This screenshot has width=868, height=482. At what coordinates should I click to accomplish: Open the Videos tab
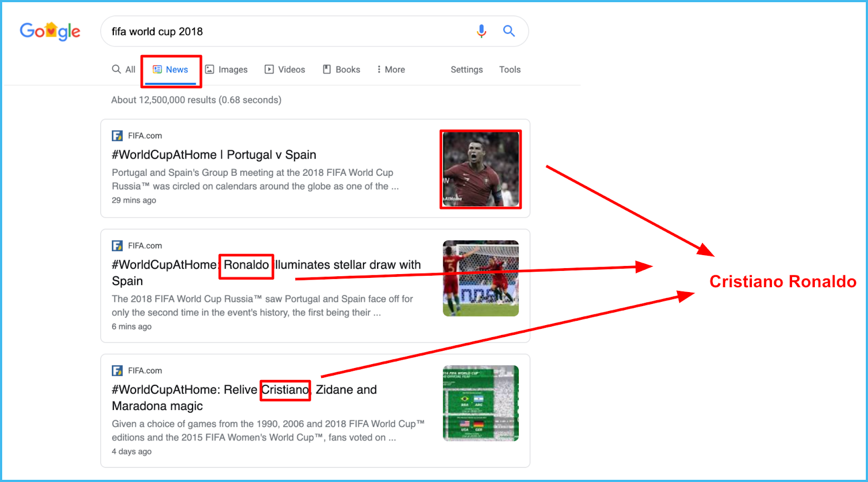285,69
